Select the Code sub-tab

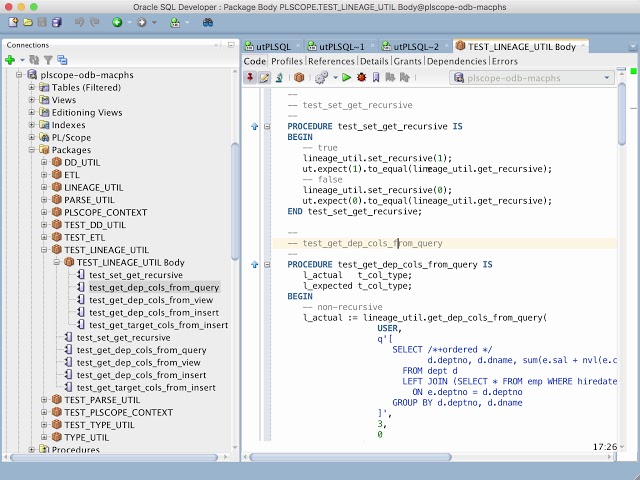[255, 61]
